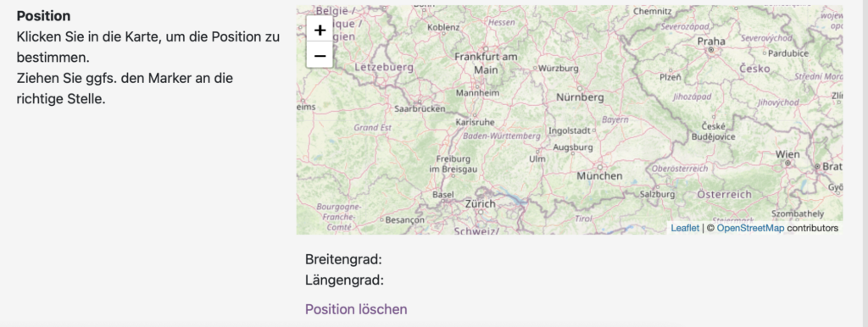
Task: Zoom out of the map with minus button
Action: pyautogui.click(x=320, y=55)
